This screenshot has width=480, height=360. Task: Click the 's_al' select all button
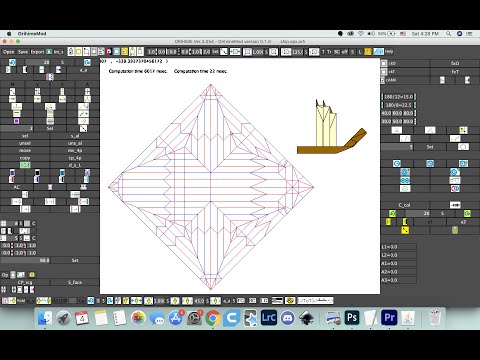[75, 136]
